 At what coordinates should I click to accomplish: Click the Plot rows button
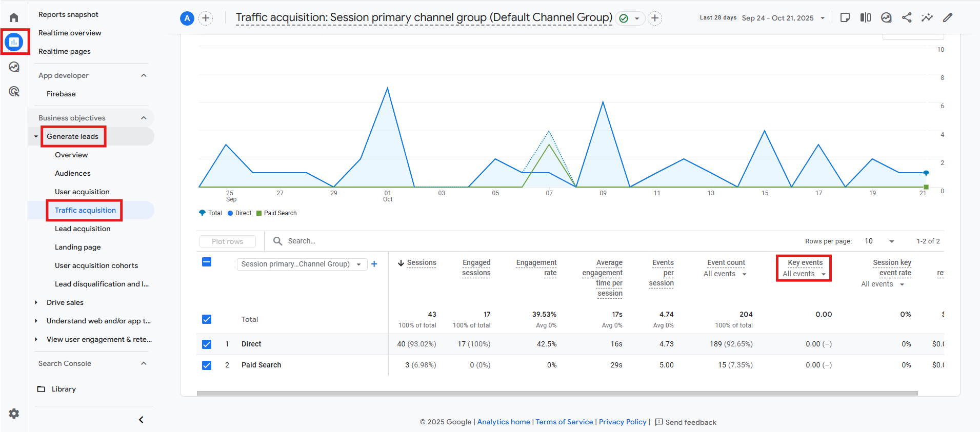pyautogui.click(x=227, y=241)
